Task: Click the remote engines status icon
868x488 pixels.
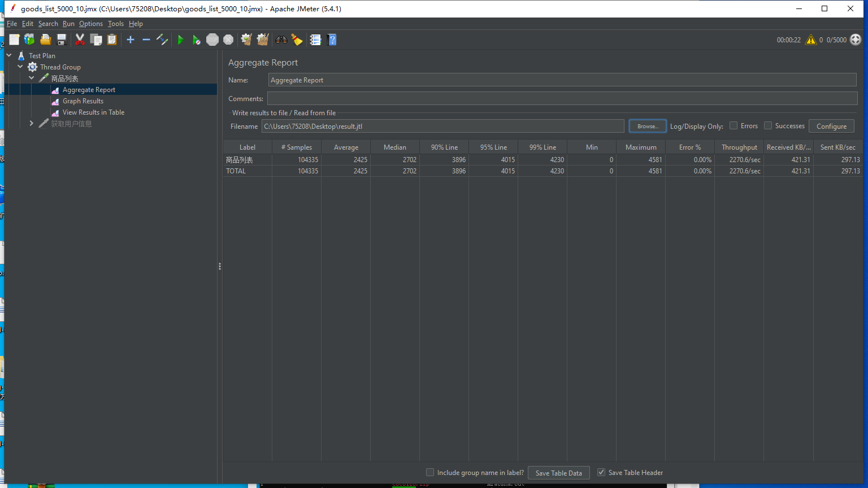Action: tap(856, 40)
